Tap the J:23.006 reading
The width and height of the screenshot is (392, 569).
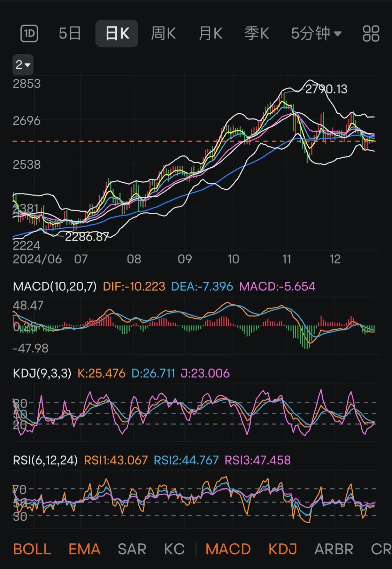(x=205, y=373)
